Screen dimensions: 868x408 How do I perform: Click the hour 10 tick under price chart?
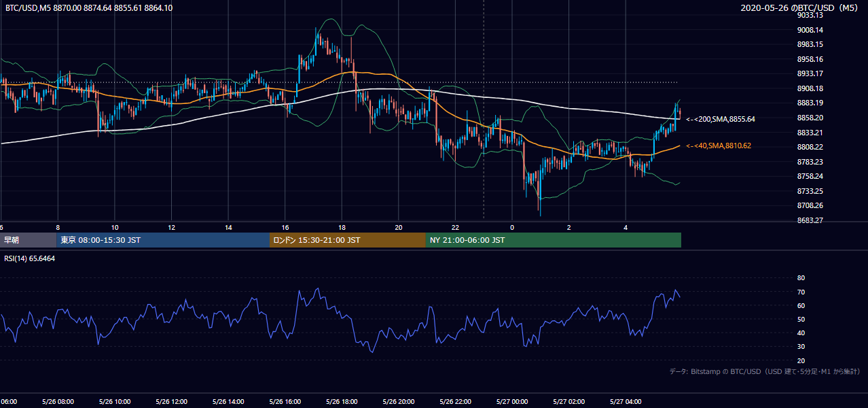point(115,227)
